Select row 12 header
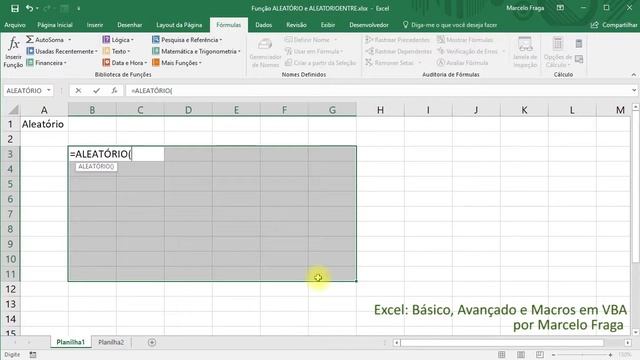This screenshot has height=360, width=640. (10, 289)
